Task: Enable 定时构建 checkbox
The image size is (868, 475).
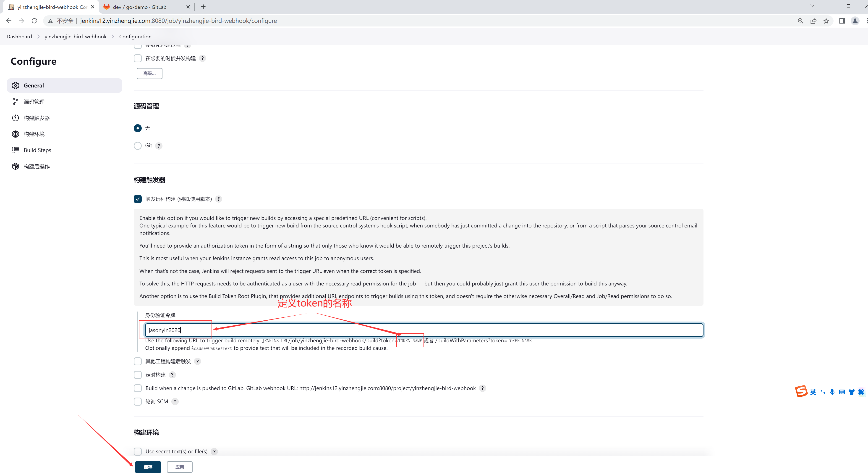Action: tap(137, 375)
